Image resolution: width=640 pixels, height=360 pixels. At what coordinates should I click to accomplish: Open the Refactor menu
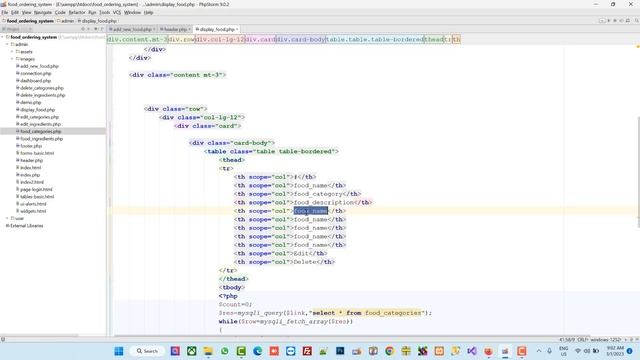[x=77, y=13]
